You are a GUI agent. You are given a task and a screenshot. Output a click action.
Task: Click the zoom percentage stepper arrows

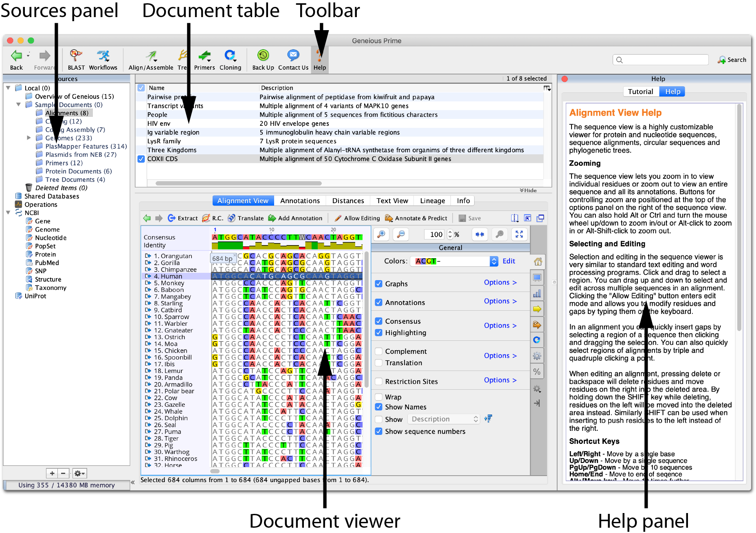tap(450, 234)
